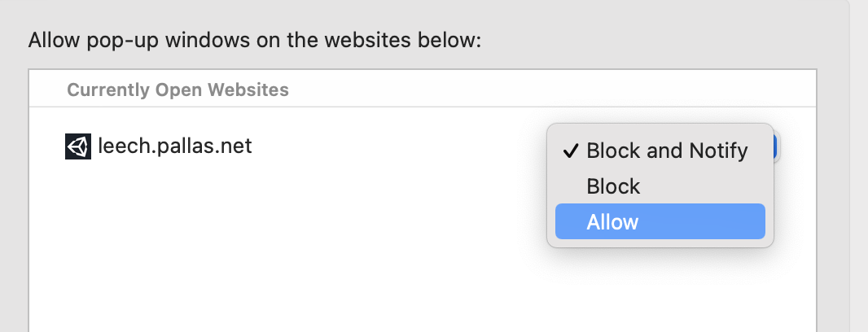Click the leech.pallas.net domain text
The height and width of the screenshot is (332, 868).
[x=174, y=146]
